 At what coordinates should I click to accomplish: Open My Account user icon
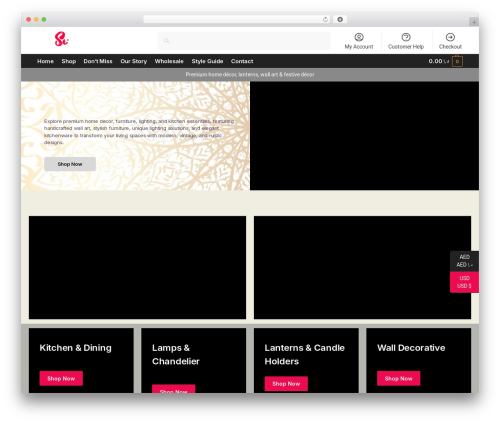(x=359, y=37)
